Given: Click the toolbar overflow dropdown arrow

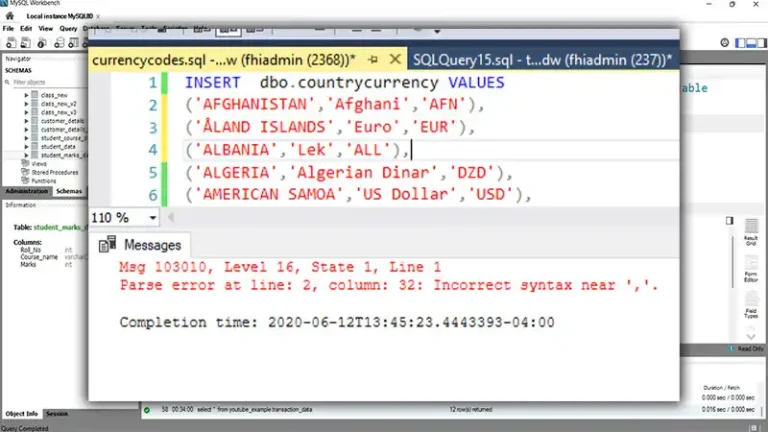Looking at the screenshot, I should pos(437,31).
